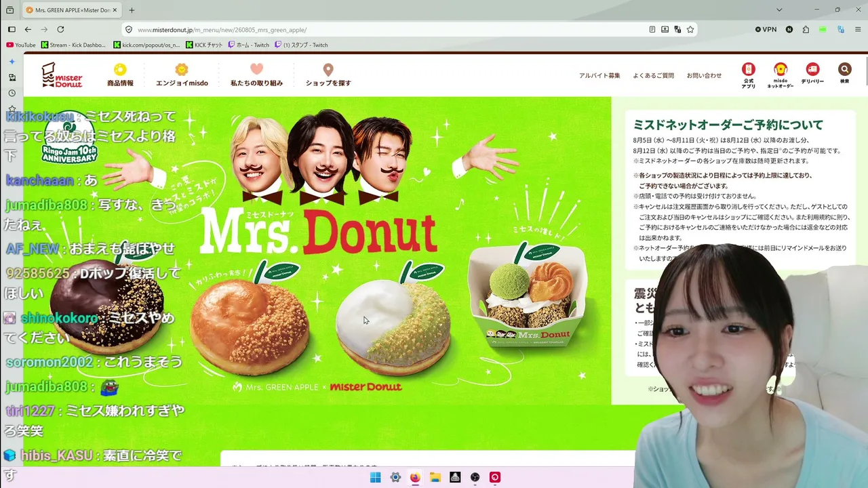Open the 商品情報 menu
Image resolution: width=868 pixels, height=488 pixels.
pyautogui.click(x=120, y=75)
